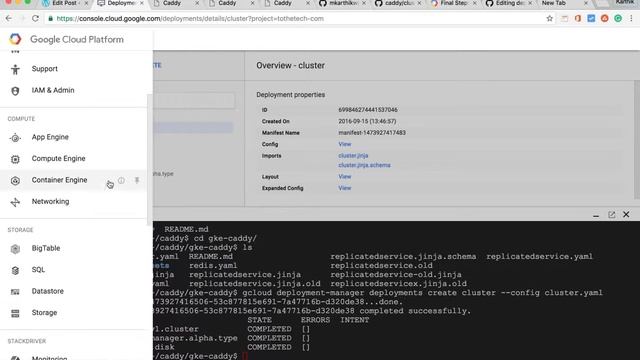Open Support in the sidebar
This screenshot has width=640, height=360.
point(44,69)
